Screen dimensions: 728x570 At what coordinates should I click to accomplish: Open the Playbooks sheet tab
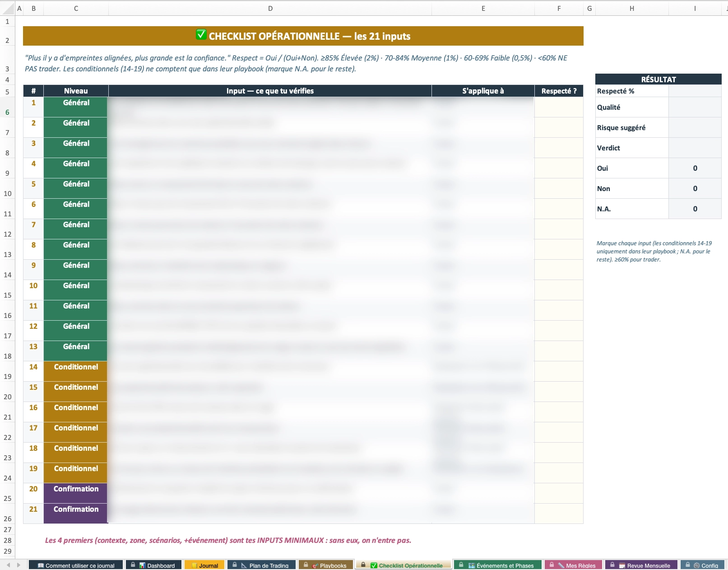(x=326, y=565)
